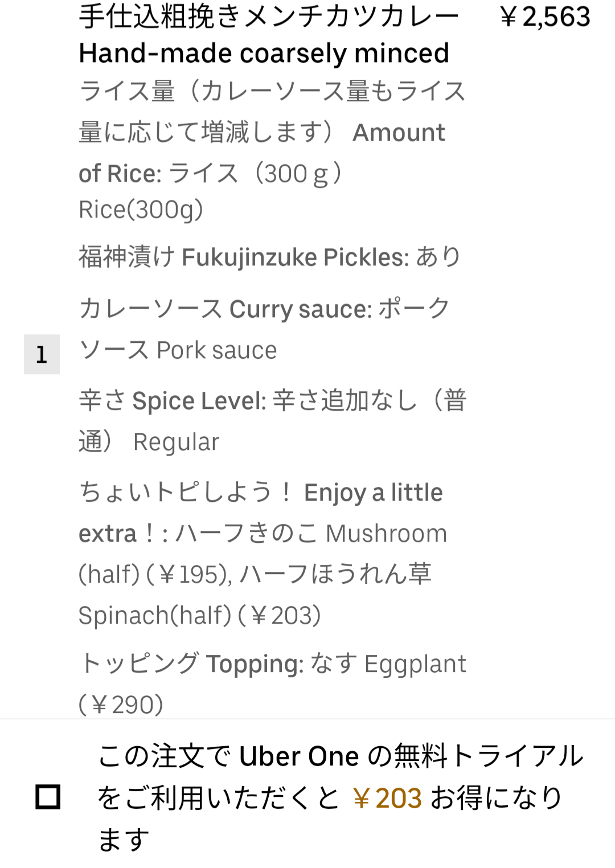The image size is (615, 868).
Task: Tap the Mushroom (half) ¥195 extra
Action: click(x=386, y=534)
